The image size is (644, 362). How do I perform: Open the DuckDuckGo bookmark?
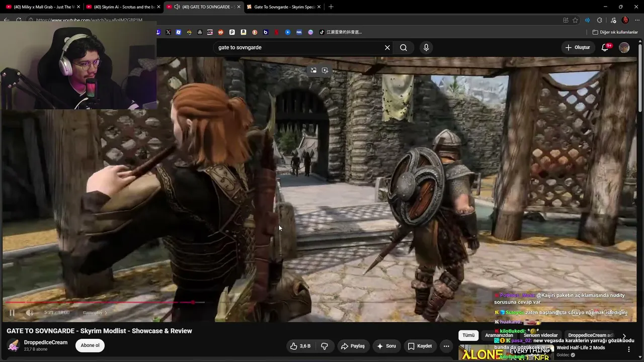[255, 32]
